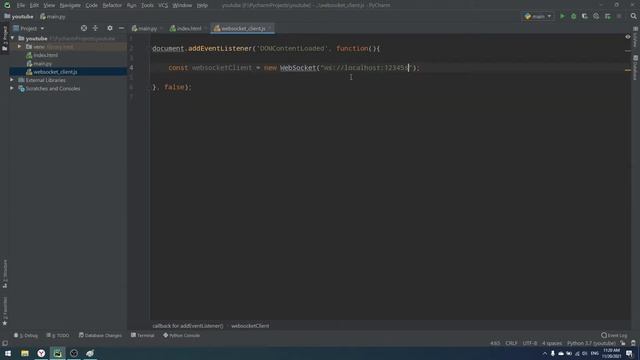Click the concurrency diagram run icon
Screen dimensions: 640x360
coord(608,16)
